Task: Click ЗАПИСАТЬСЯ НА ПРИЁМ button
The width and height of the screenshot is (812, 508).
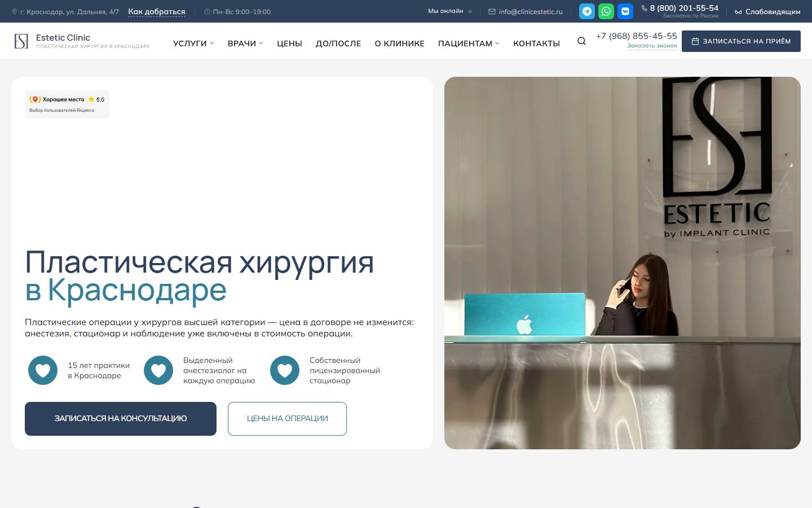Action: (741, 41)
